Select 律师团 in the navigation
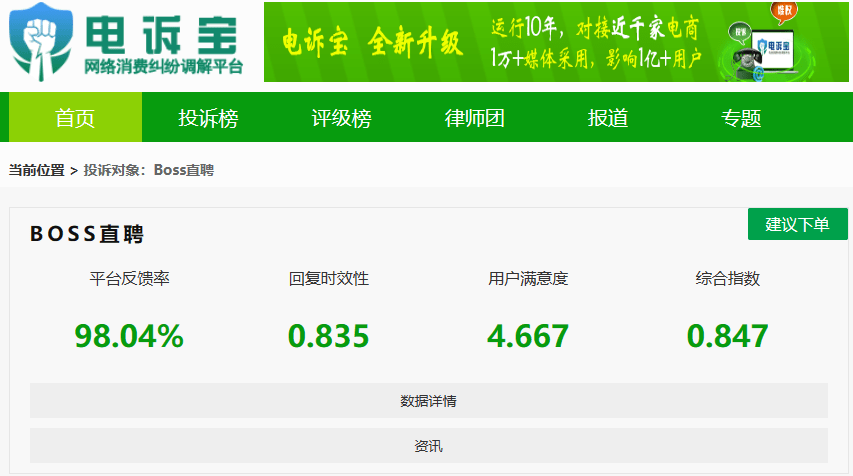The height and width of the screenshot is (476, 853). pyautogui.click(x=474, y=118)
